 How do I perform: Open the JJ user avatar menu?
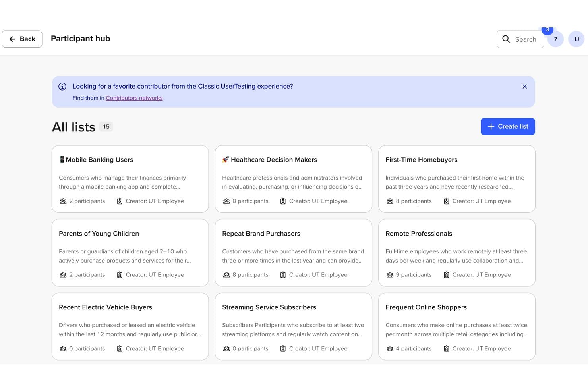point(576,39)
